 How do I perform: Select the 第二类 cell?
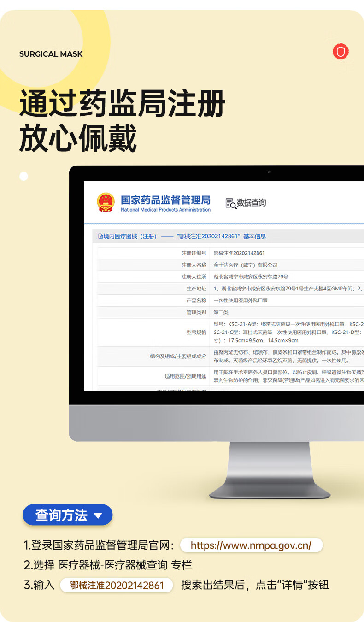[x=221, y=312]
